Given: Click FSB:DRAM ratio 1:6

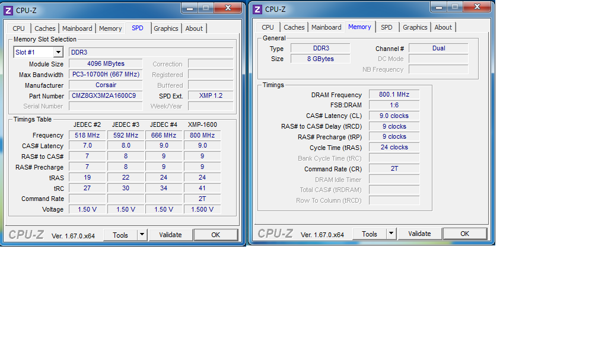Looking at the screenshot, I should click(394, 105).
